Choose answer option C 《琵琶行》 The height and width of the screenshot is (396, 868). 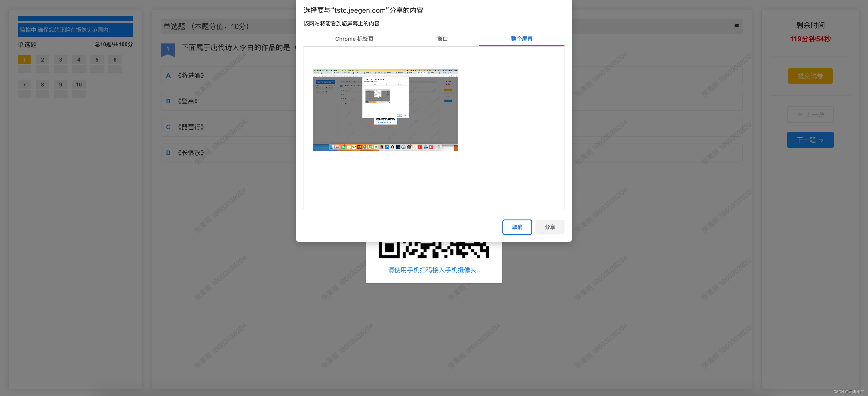coord(191,127)
